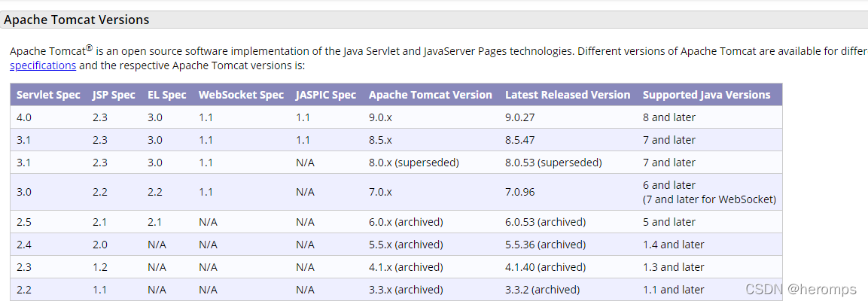Click the 7 and later for WebSocket note
The width and height of the screenshot is (868, 304).
709,200
